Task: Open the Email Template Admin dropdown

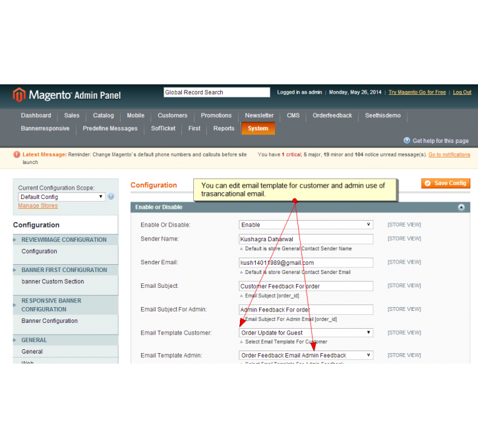Action: point(306,355)
